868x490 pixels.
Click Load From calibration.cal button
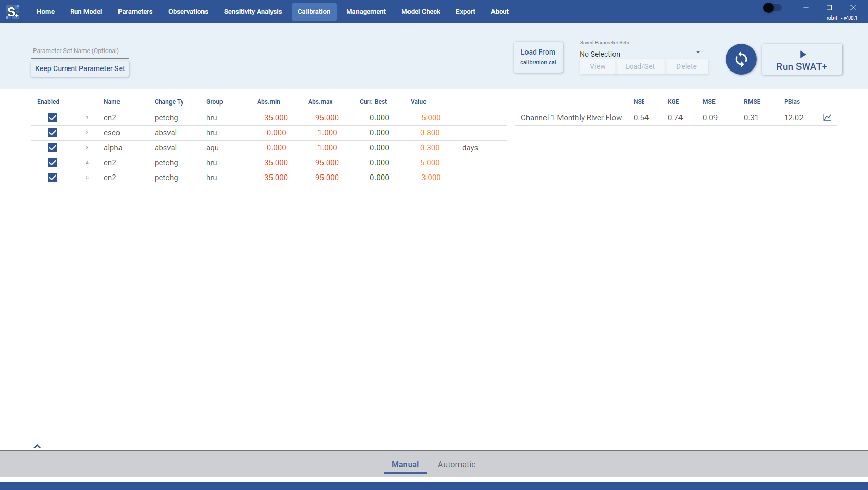(x=538, y=57)
